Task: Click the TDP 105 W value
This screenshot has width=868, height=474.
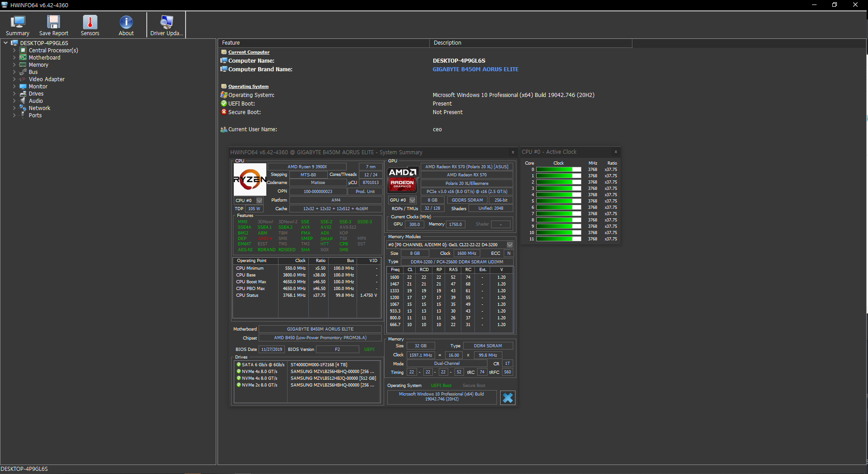Action: coord(254,208)
